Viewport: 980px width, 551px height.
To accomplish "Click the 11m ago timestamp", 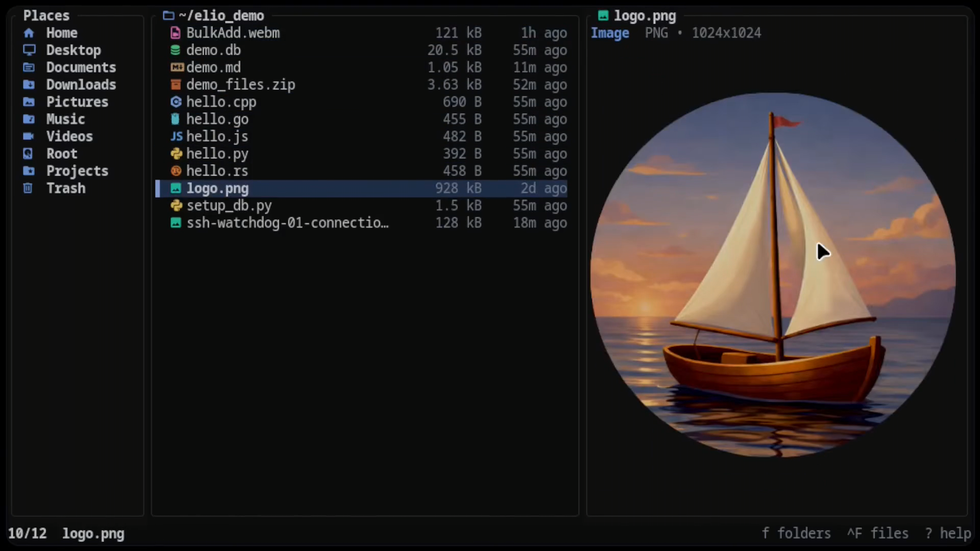I will coord(540,67).
